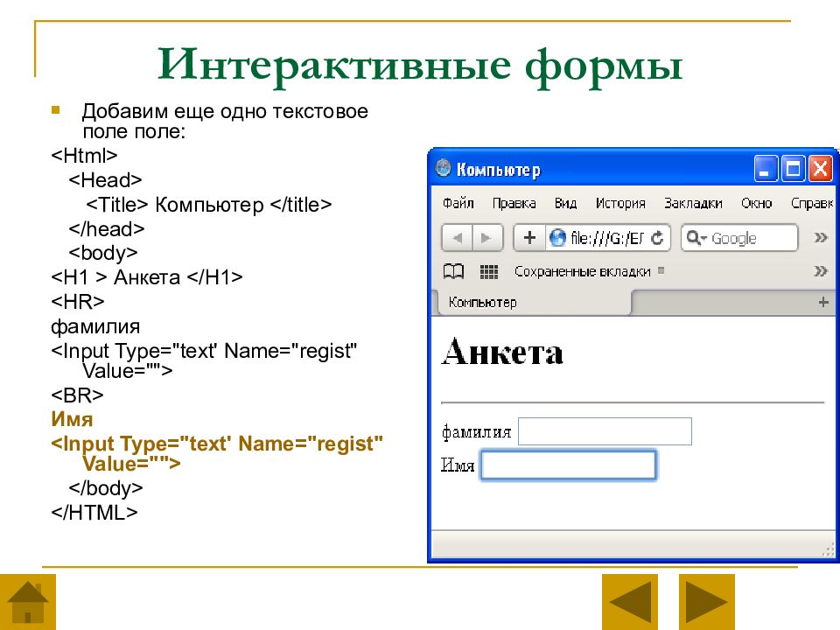The height and width of the screenshot is (630, 840).
Task: Add bookmark with the plus button
Action: (529, 238)
